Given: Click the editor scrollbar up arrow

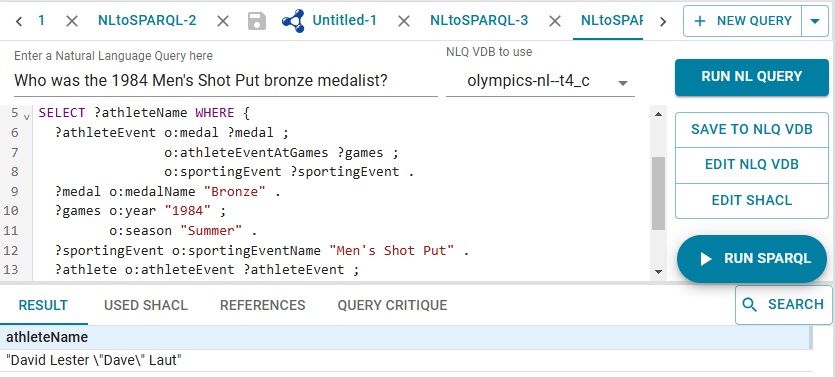Looking at the screenshot, I should [x=658, y=113].
